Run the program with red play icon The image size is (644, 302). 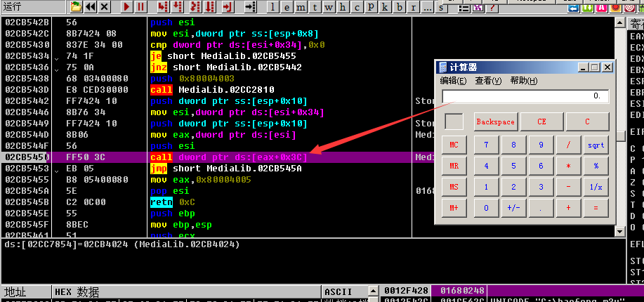[x=126, y=7]
